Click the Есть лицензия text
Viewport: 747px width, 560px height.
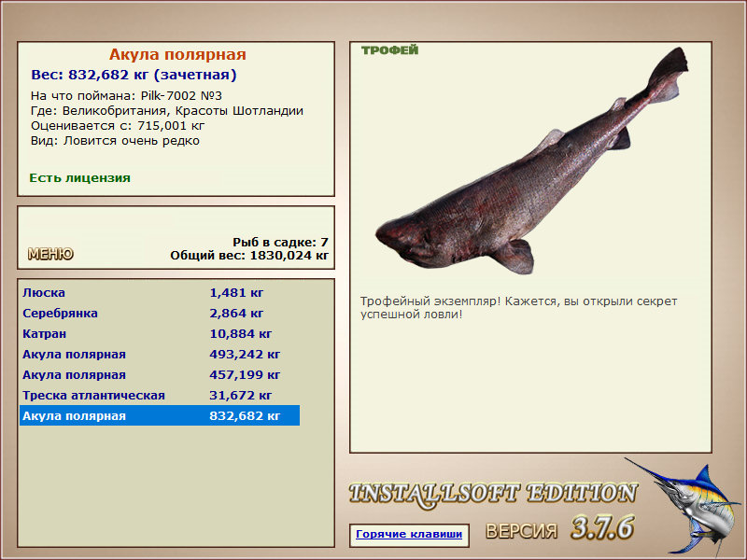[x=80, y=178]
